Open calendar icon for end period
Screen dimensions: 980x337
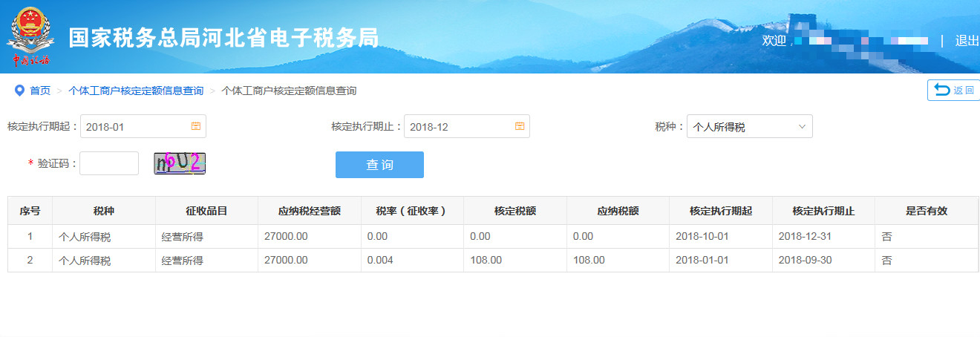[x=520, y=126]
